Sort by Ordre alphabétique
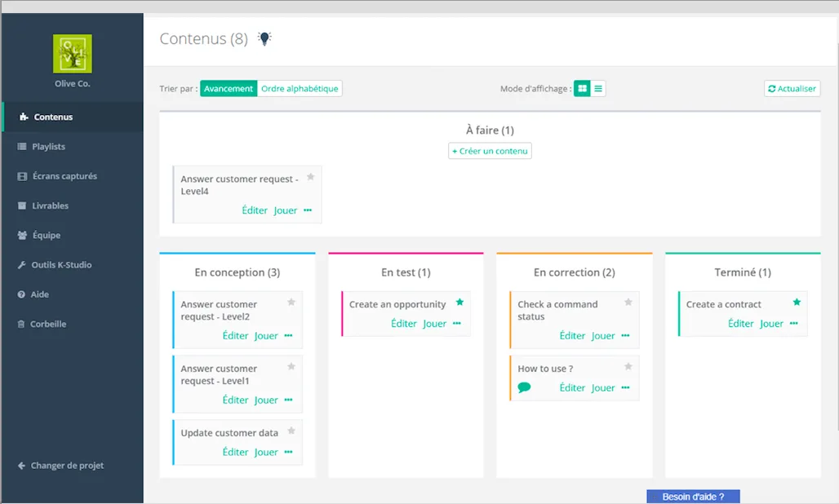Viewport: 839px width, 504px height. point(300,89)
